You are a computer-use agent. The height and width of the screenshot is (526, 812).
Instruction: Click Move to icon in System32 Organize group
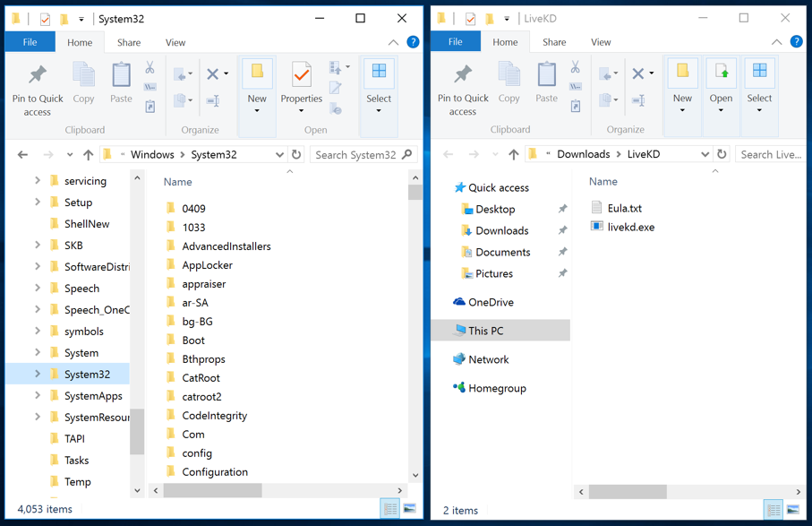[183, 74]
